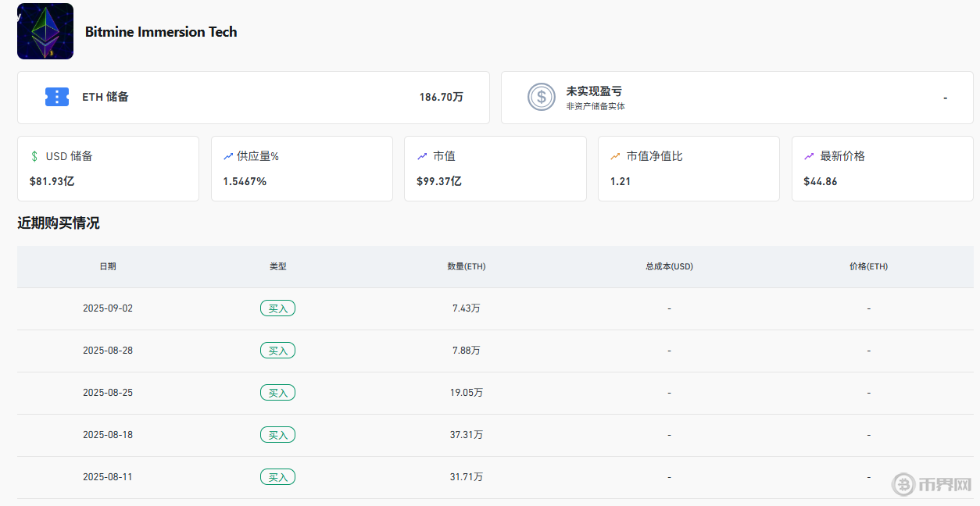Click the 数量(ETH) column header
This screenshot has width=980, height=506.
click(467, 266)
